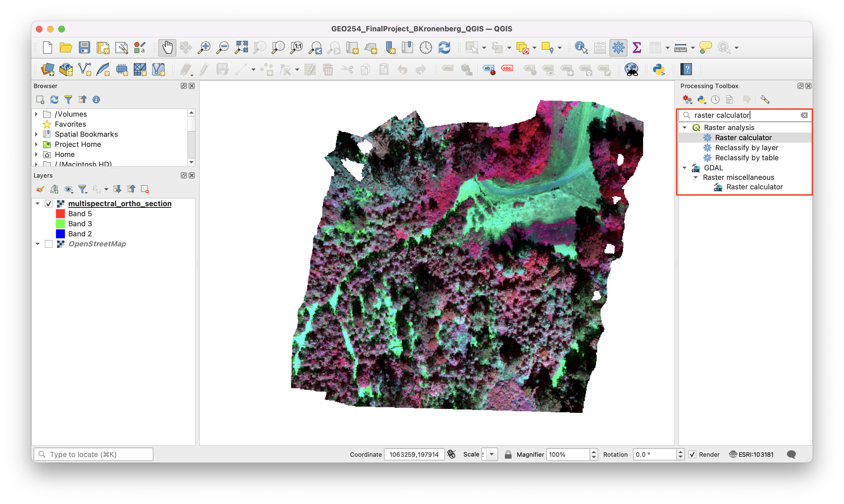Click Refresh icon in Browser panel
Viewport: 844px width, 504px height.
coord(54,100)
